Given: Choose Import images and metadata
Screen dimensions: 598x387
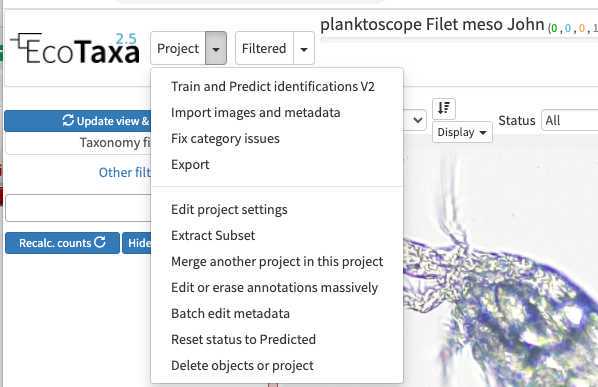Looking at the screenshot, I should [x=256, y=112].
